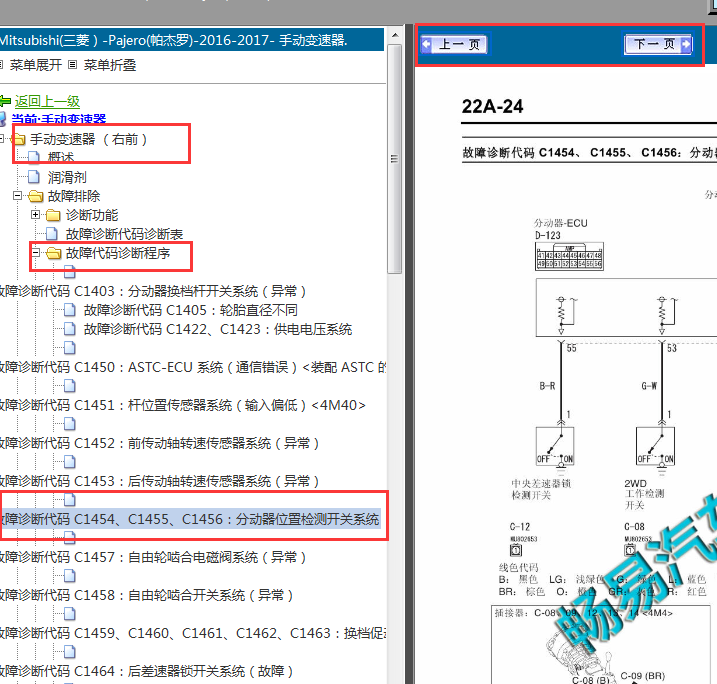Go to previous page with 上一页 button

(x=455, y=44)
